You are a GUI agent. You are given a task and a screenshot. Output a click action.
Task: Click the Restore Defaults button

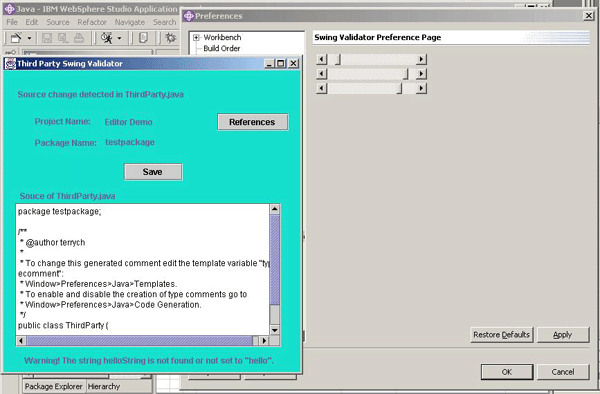pyautogui.click(x=502, y=335)
